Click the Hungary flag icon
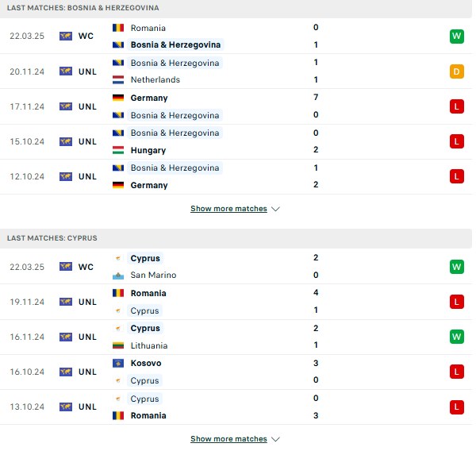476x451 pixels. tap(118, 150)
